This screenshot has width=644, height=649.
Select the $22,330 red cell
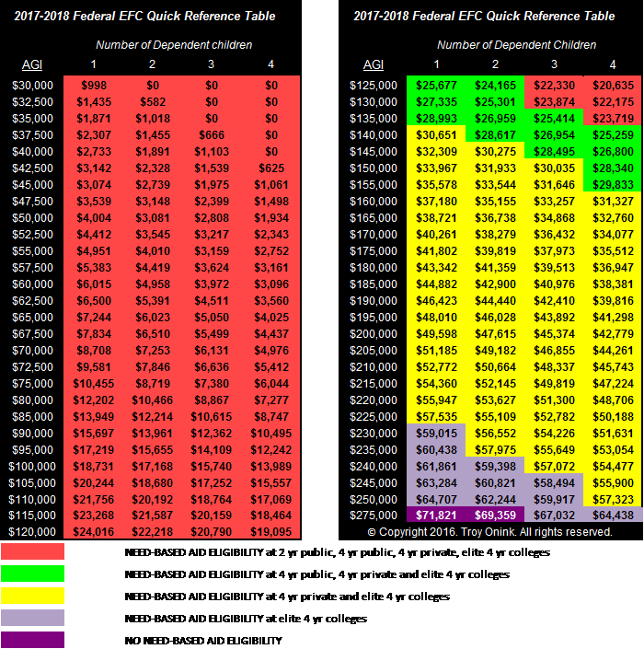pos(554,86)
